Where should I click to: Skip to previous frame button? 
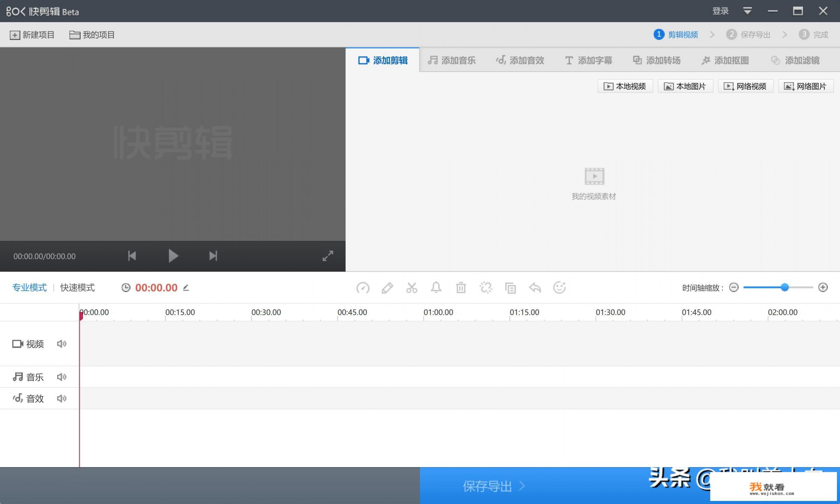[132, 256]
